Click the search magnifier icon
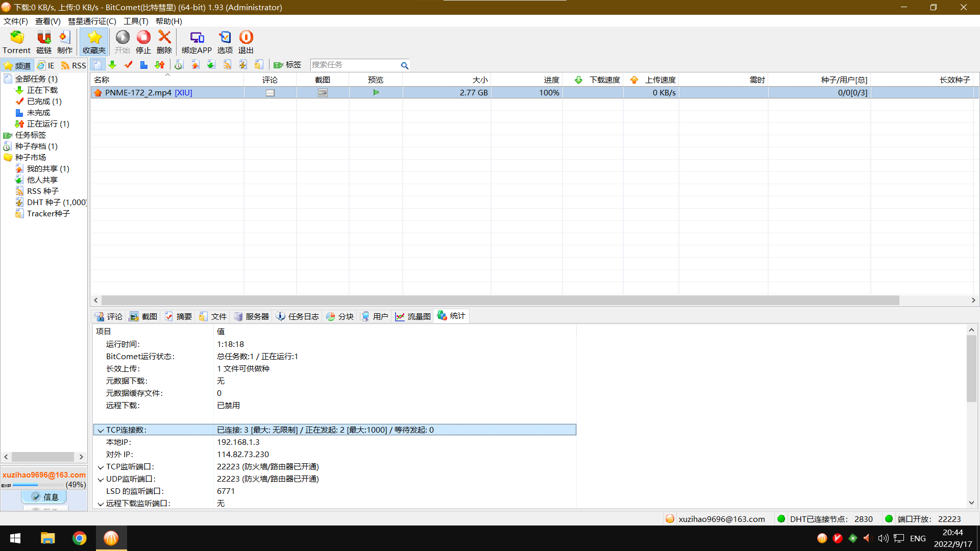Image resolution: width=980 pixels, height=551 pixels. pos(404,65)
